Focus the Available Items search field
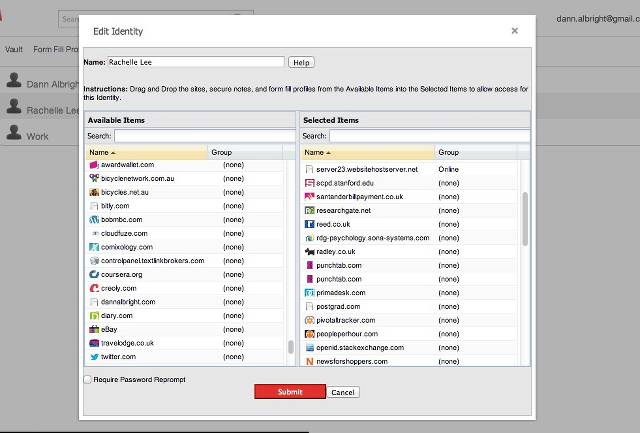The image size is (640, 433). [x=204, y=136]
